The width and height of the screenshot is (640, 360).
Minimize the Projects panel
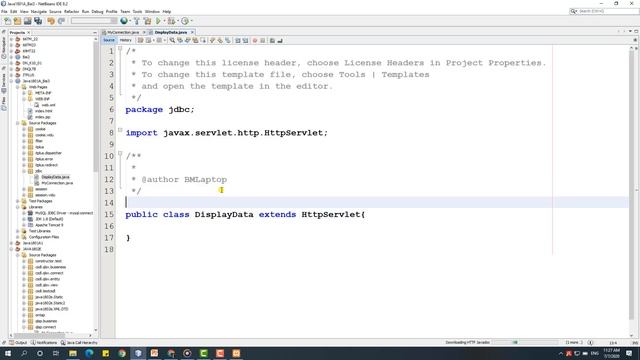tap(95, 32)
